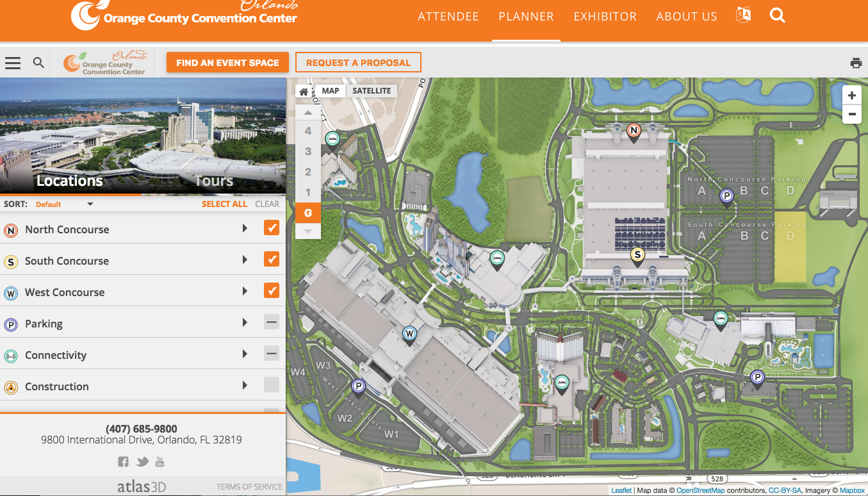The height and width of the screenshot is (496, 868).
Task: Uncheck the South Concourse checkbox
Action: tap(272, 260)
